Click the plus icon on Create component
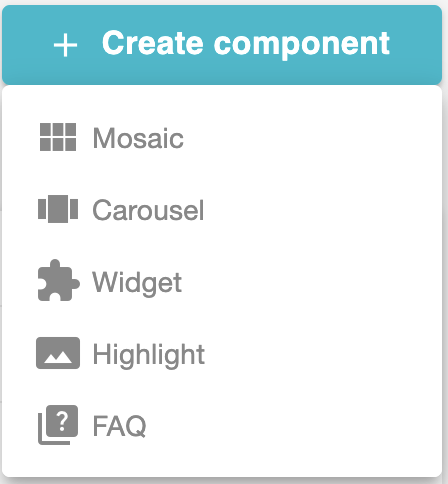 [65, 45]
